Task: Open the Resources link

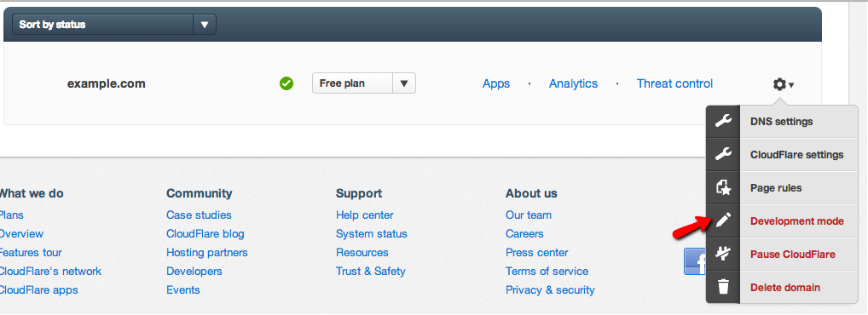Action: (362, 253)
